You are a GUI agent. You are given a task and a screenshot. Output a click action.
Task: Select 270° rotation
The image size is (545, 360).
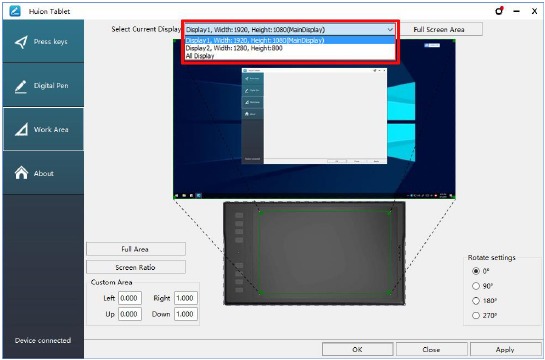pos(476,316)
